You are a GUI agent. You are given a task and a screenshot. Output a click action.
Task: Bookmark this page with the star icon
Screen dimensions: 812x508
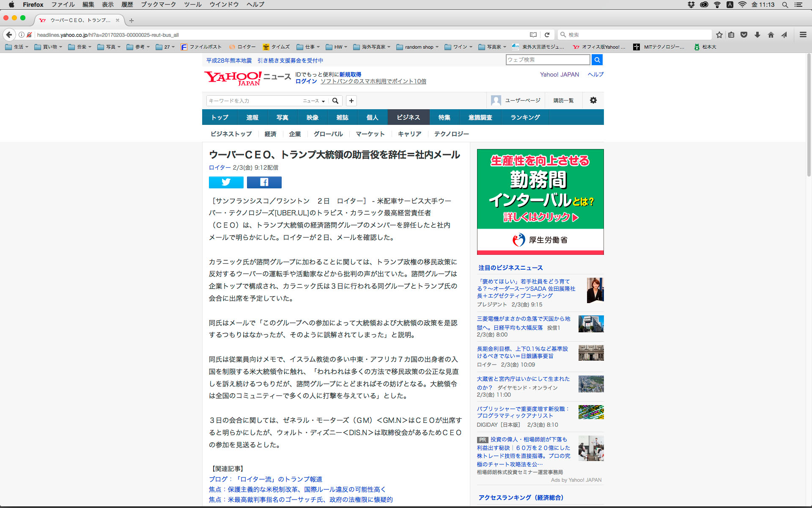pyautogui.click(x=719, y=35)
